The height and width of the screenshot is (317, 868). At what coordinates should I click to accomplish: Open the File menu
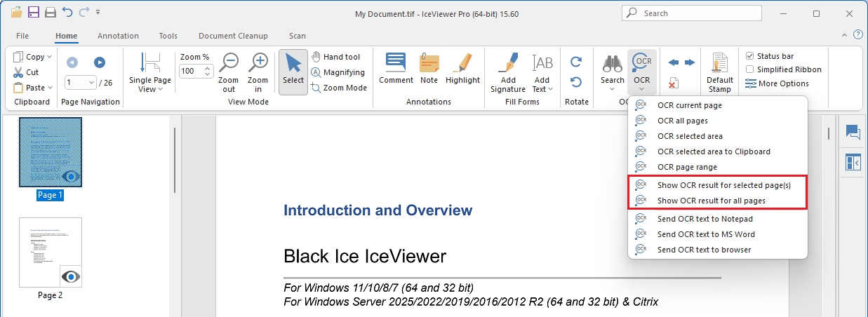[22, 36]
